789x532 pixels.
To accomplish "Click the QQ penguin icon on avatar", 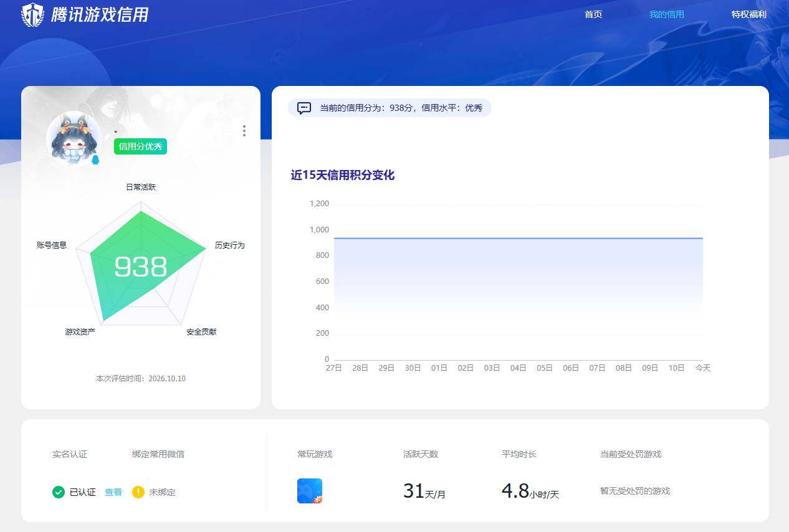I will pos(95,159).
